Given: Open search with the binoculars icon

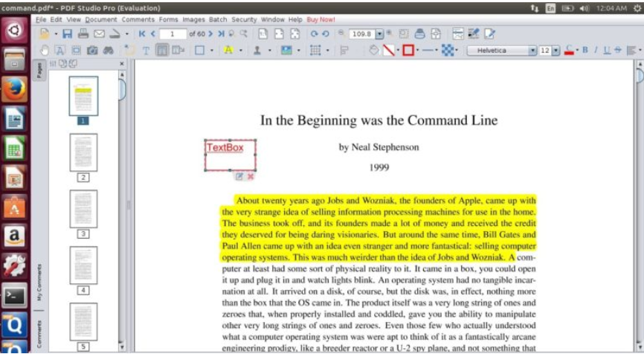Looking at the screenshot, I should tap(108, 51).
